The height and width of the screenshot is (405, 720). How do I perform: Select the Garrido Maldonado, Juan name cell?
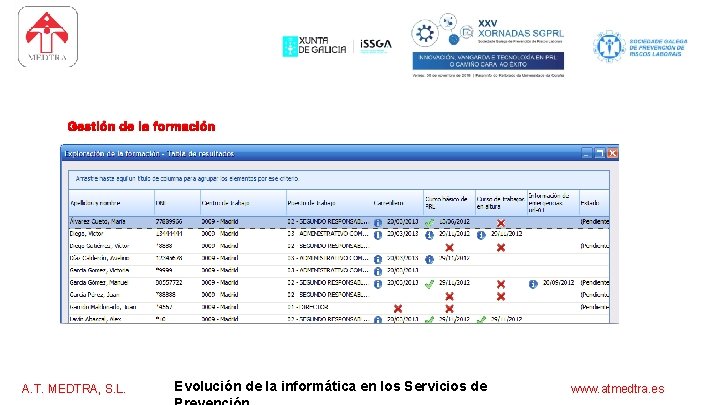112,307
